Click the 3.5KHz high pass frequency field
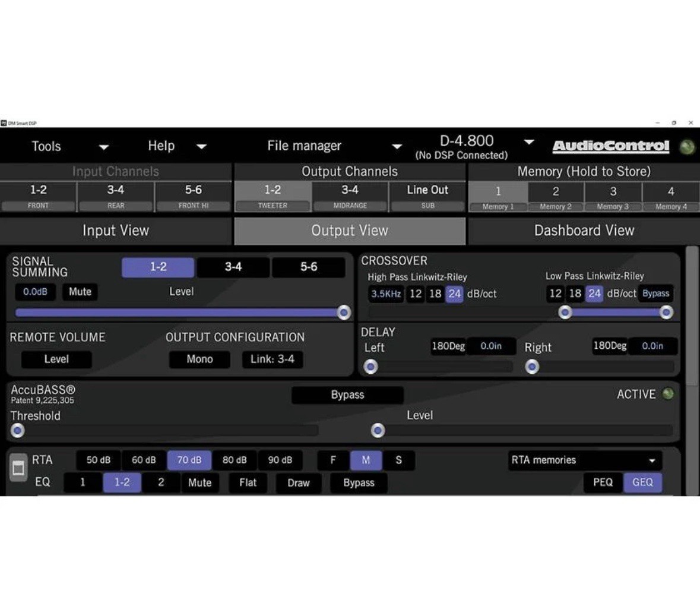 pyautogui.click(x=386, y=294)
